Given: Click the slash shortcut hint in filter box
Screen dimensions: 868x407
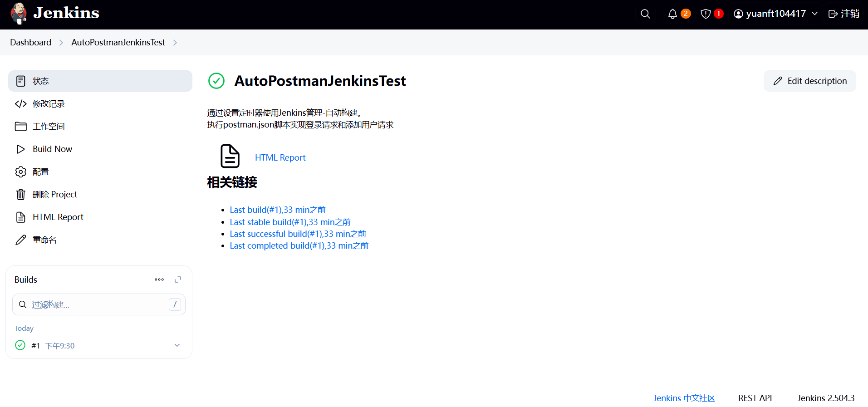Looking at the screenshot, I should pyautogui.click(x=175, y=304).
